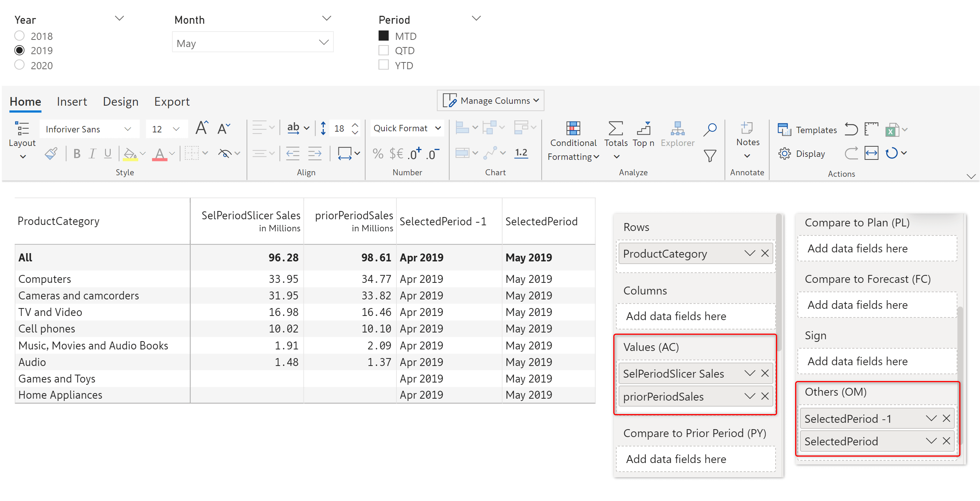The width and height of the screenshot is (980, 501).
Task: Expand the Year slicer header chevron
Action: 119,18
